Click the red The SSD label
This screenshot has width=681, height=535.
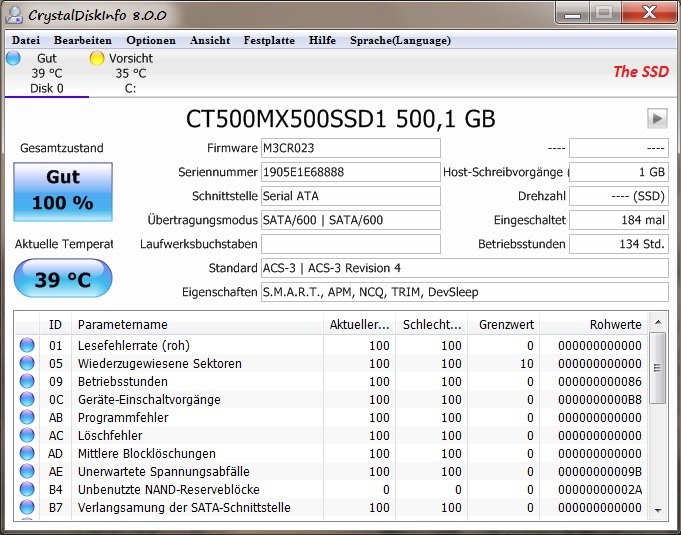click(641, 71)
